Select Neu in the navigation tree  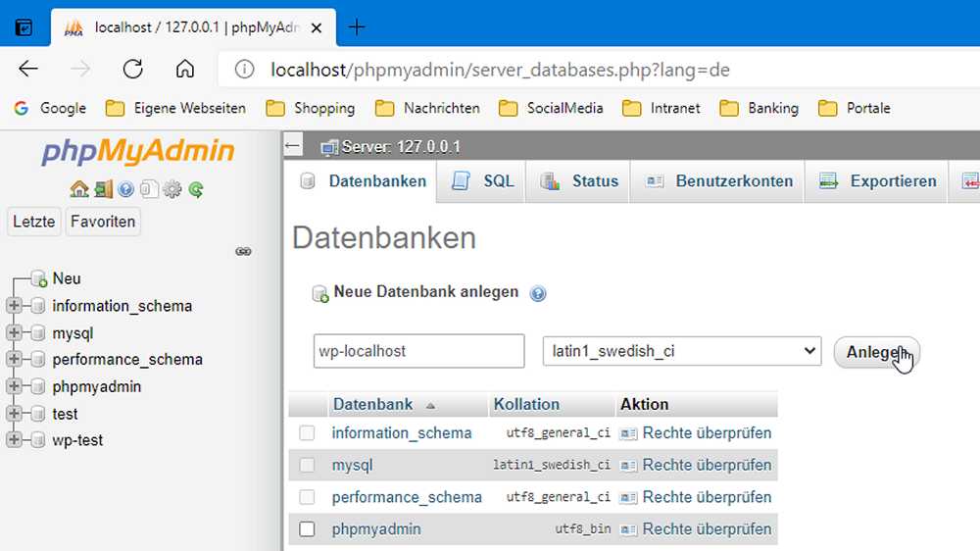67,278
